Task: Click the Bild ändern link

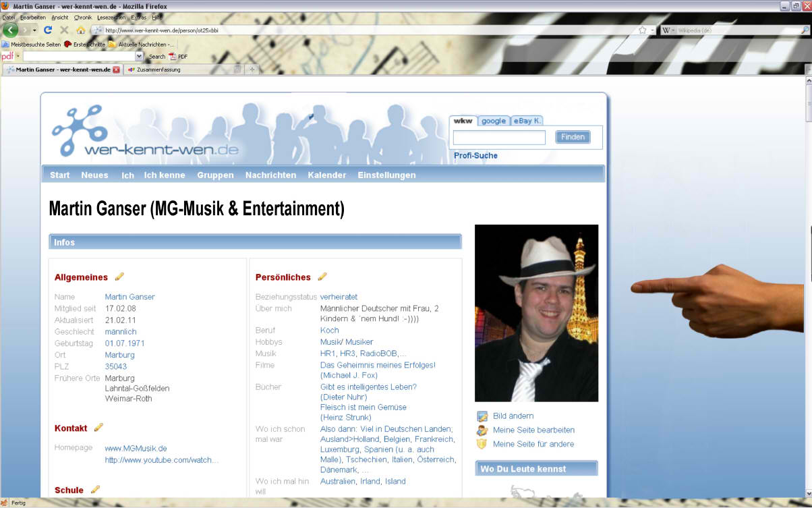Action: [513, 416]
